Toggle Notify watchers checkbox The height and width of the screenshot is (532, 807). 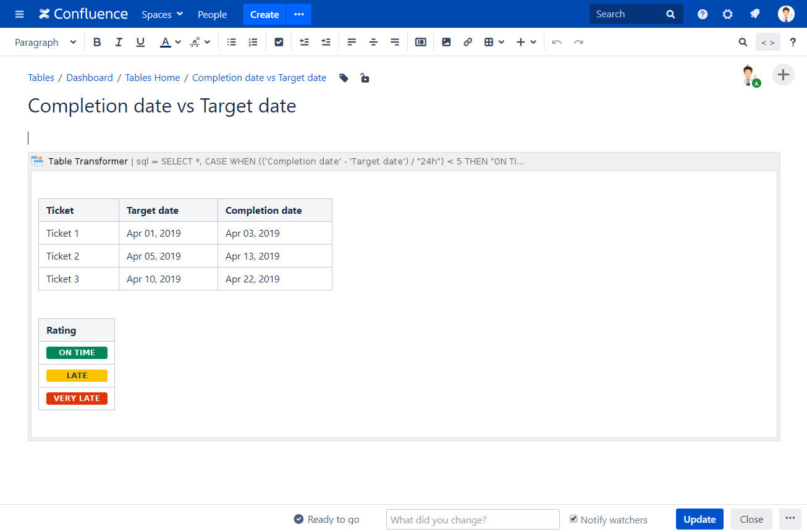pyautogui.click(x=573, y=519)
